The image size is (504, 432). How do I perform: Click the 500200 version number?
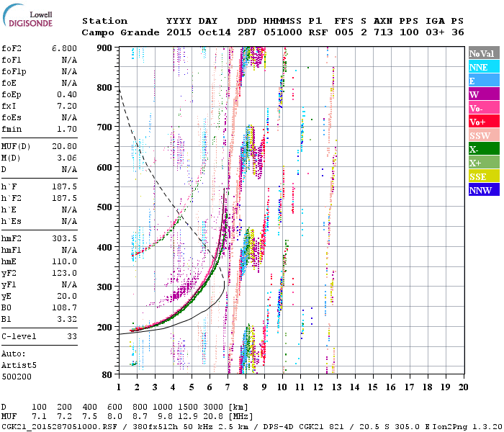[x=17, y=377]
